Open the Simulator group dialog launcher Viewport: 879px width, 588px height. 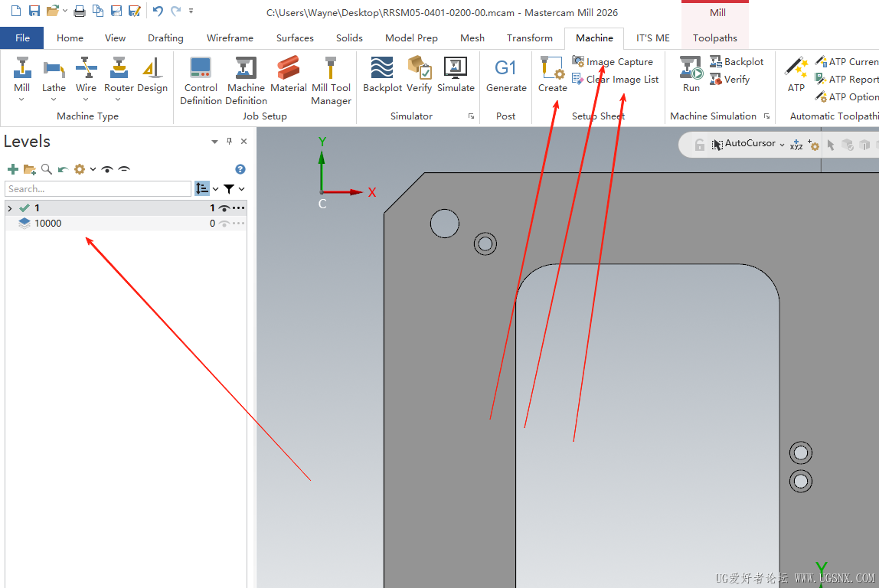(x=471, y=116)
